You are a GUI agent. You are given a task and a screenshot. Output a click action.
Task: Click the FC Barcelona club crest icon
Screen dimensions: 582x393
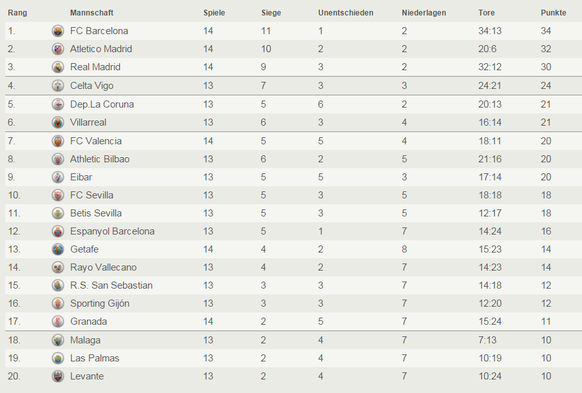58,31
